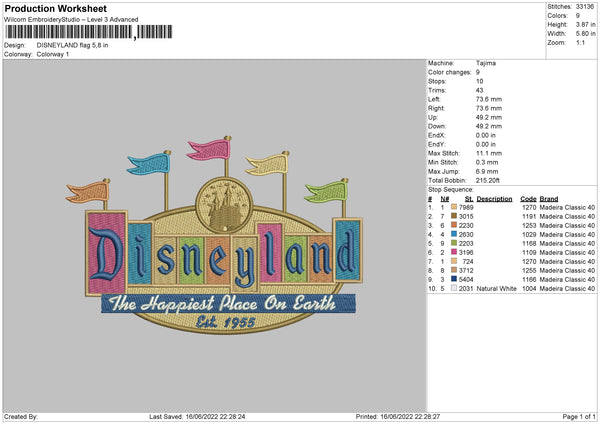Click the EndX value '0.00 in'
The height and width of the screenshot is (424, 600).
coord(486,135)
